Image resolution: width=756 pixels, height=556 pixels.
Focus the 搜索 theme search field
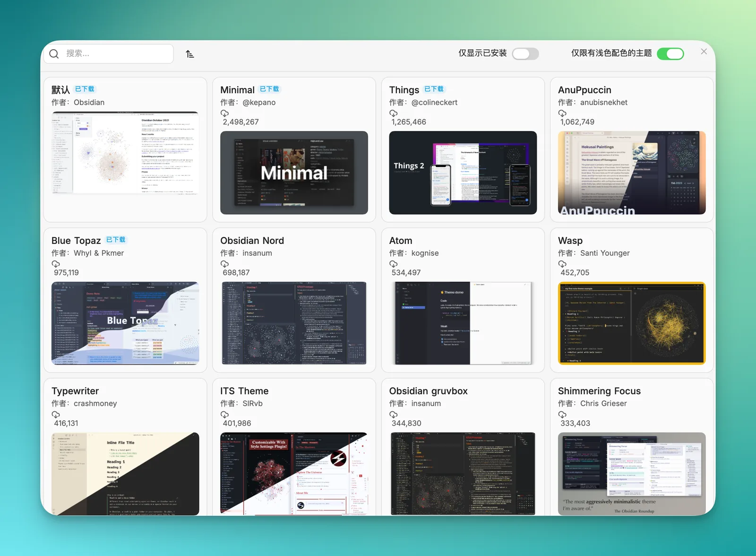pyautogui.click(x=109, y=54)
